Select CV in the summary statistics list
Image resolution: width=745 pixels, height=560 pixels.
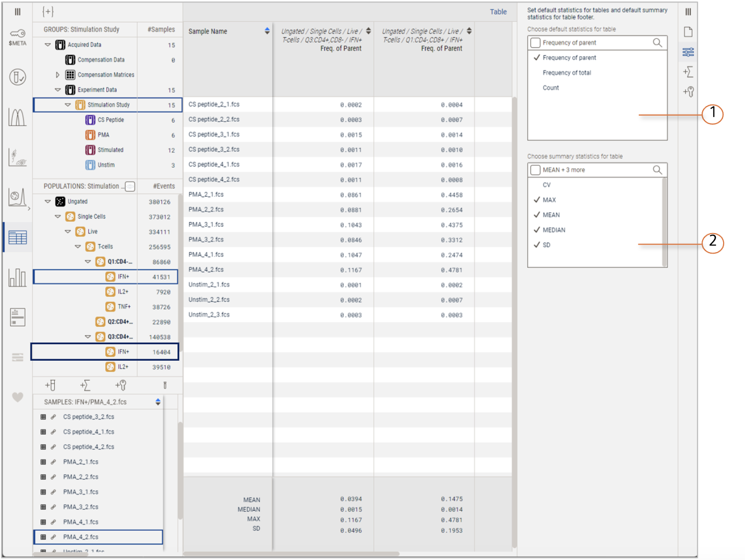point(547,185)
